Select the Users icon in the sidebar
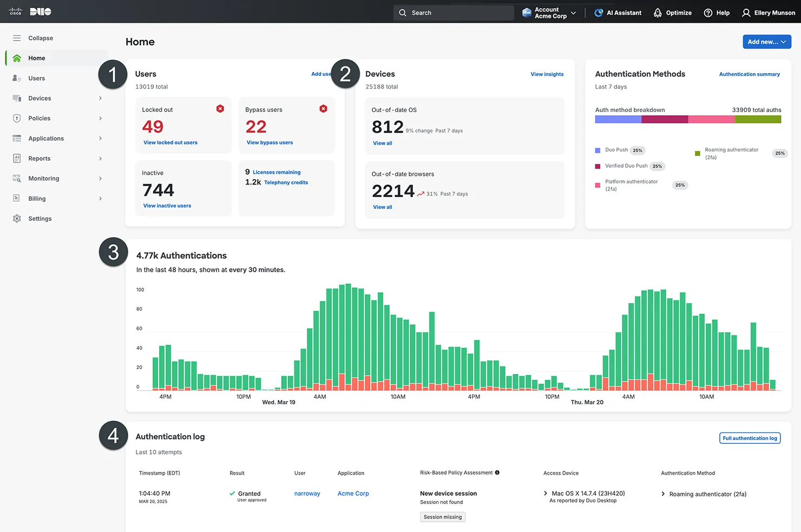 coord(17,78)
